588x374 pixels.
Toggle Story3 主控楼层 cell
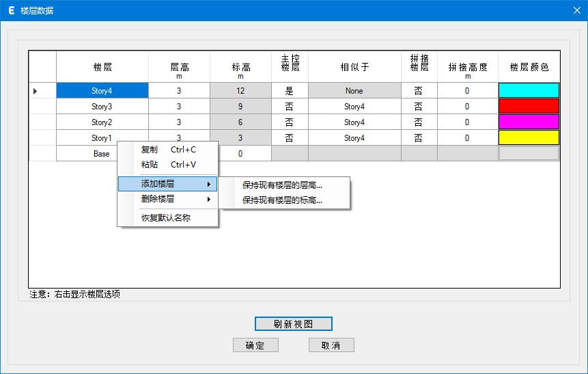click(290, 107)
